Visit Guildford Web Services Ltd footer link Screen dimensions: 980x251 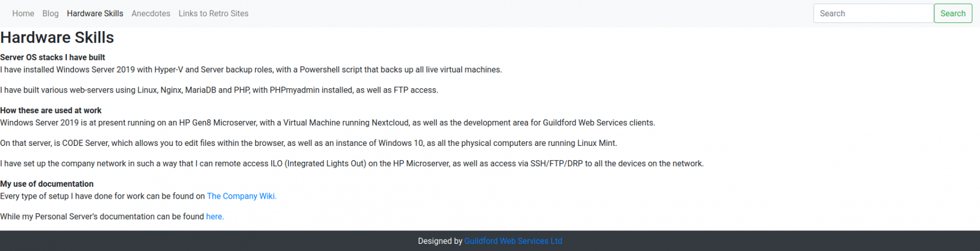pos(513,241)
